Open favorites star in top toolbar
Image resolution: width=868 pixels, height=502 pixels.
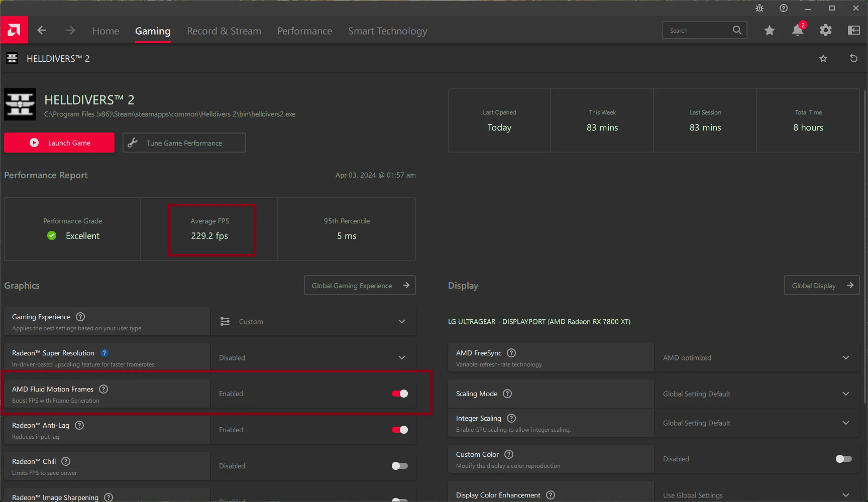(769, 31)
